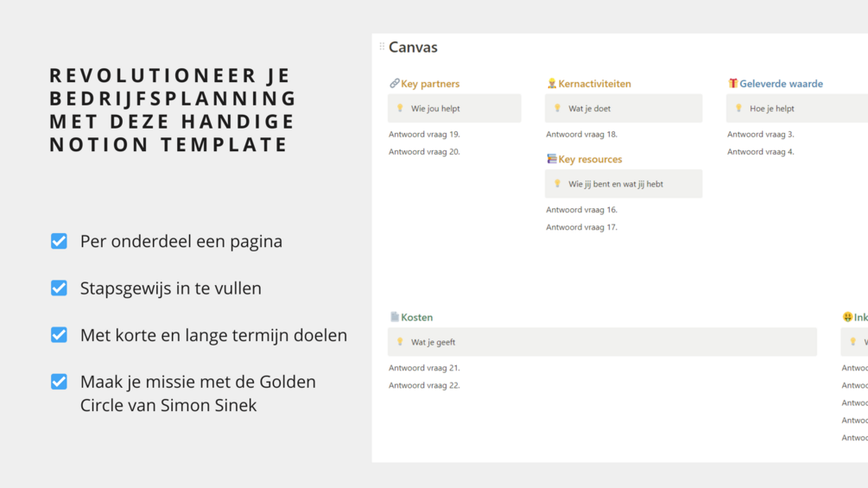Screen dimensions: 868x488
Task: Click the books icon beside Key resources
Action: tap(552, 159)
